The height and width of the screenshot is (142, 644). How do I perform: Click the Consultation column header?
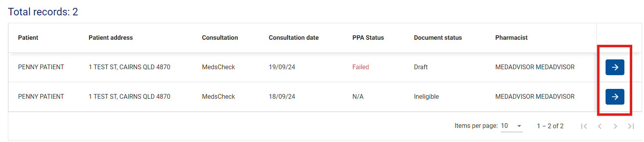click(x=220, y=38)
